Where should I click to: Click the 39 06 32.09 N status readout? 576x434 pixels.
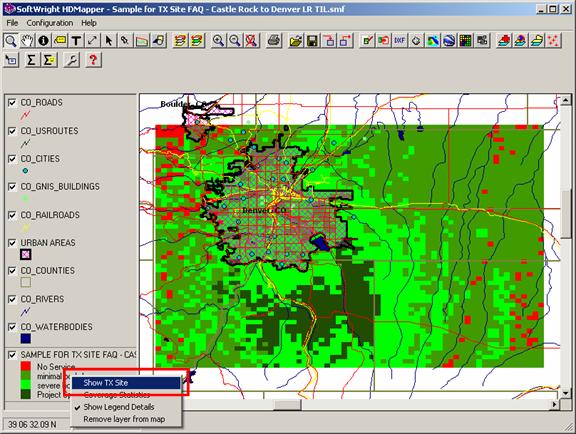[x=32, y=424]
